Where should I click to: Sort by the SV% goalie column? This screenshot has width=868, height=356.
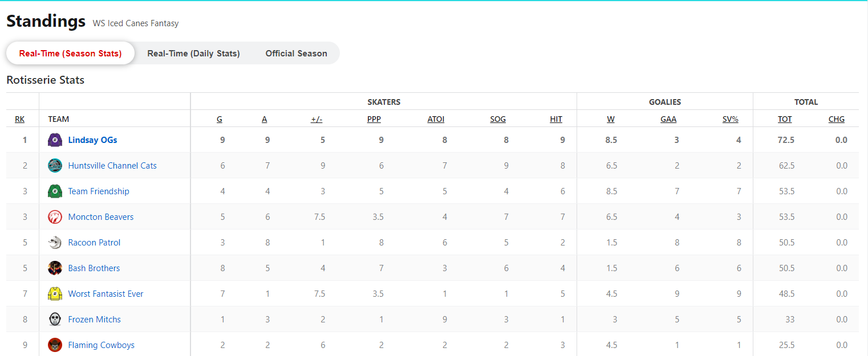pyautogui.click(x=731, y=119)
